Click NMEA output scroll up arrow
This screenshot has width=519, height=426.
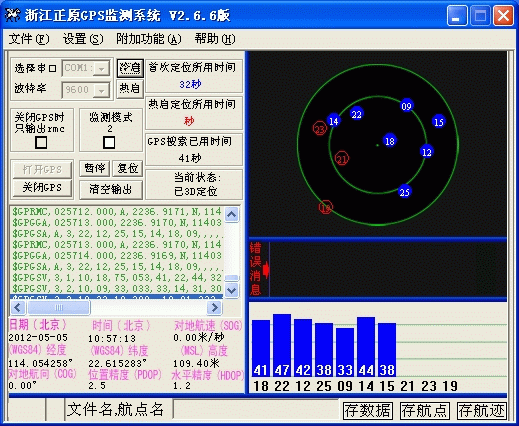click(x=232, y=215)
